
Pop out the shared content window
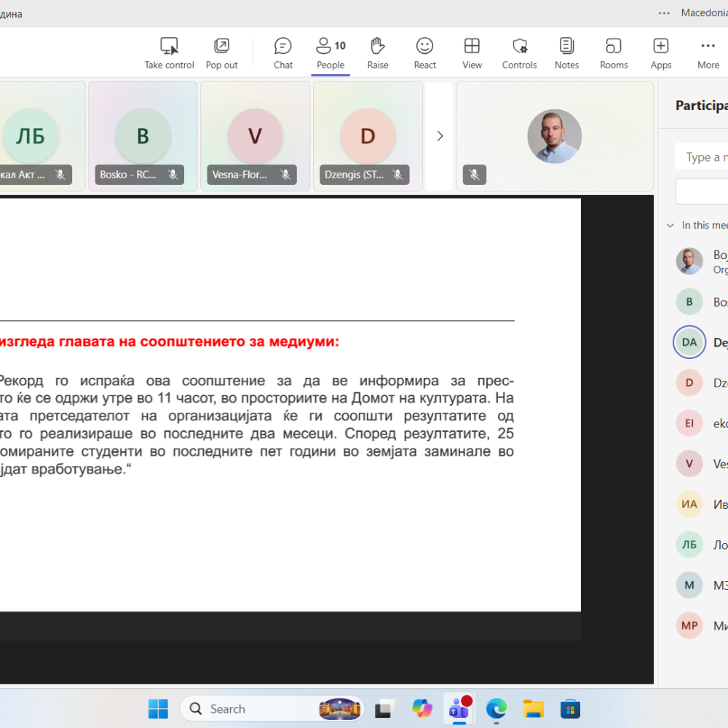(x=221, y=53)
